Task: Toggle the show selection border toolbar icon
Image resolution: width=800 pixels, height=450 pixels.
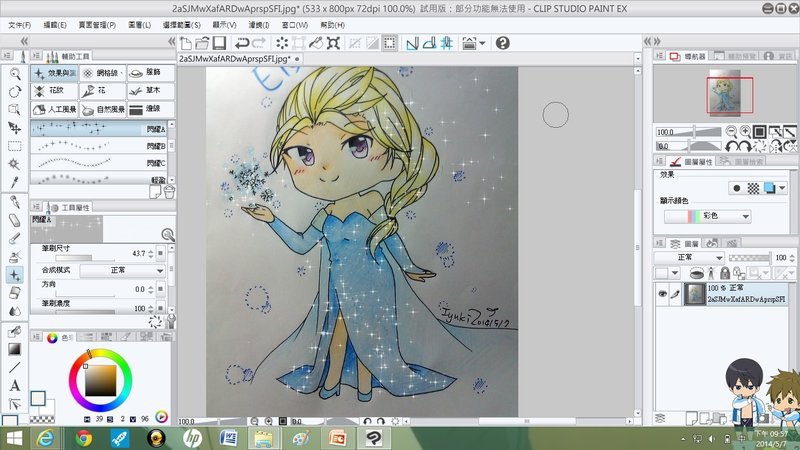Action: tap(390, 43)
